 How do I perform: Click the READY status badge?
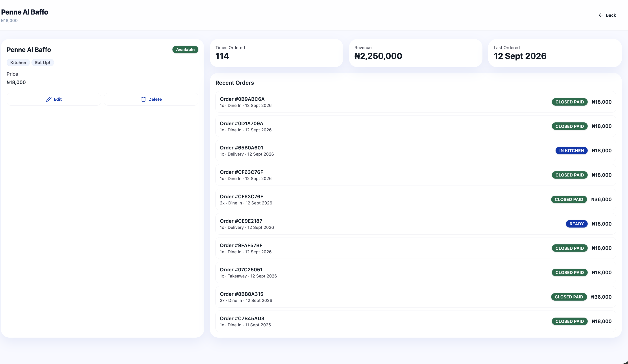click(577, 224)
